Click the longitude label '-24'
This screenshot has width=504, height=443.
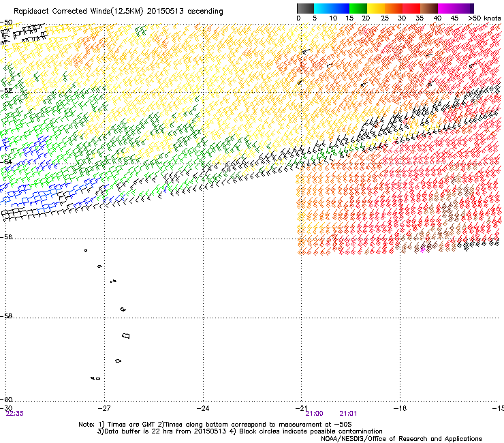pyautogui.click(x=203, y=408)
